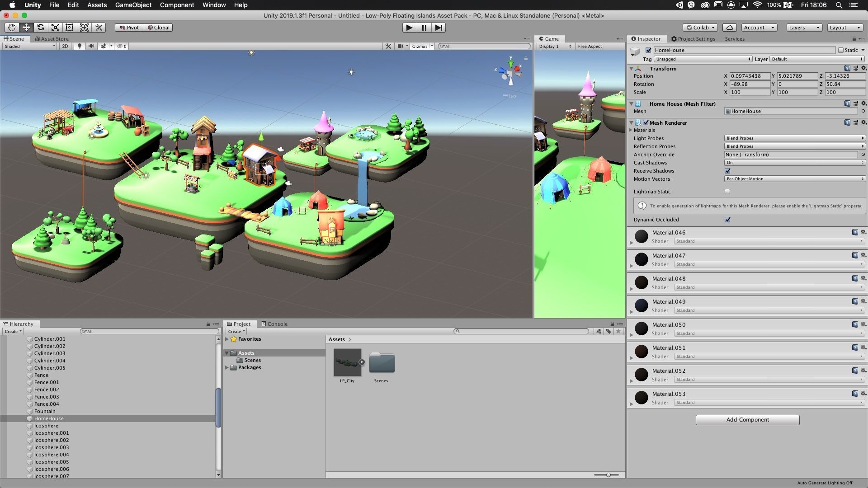Open custom editor tools icon
The width and height of the screenshot is (868, 488).
[x=99, y=28]
